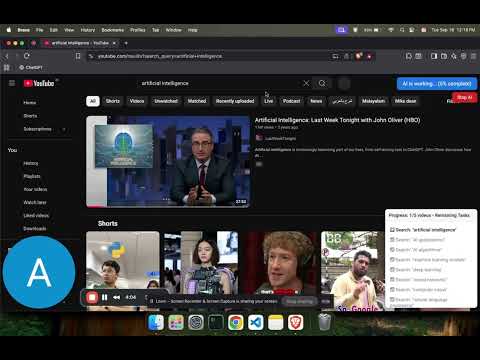
Task: Click the purple screen recording menu bar icon
Action: click(x=341, y=30)
